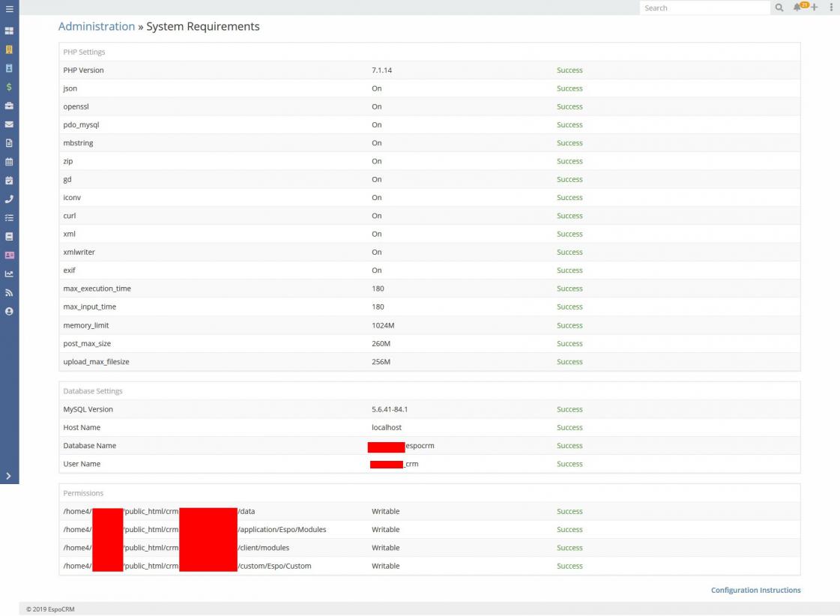Open Reports via the chart icon
The image size is (840, 616).
(9, 274)
